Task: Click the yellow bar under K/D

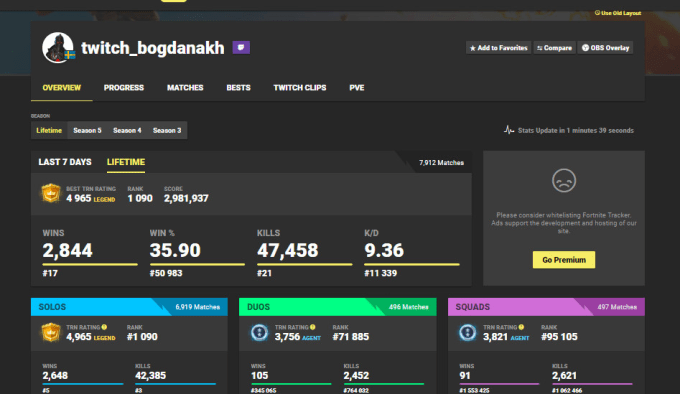Action: pos(412,264)
